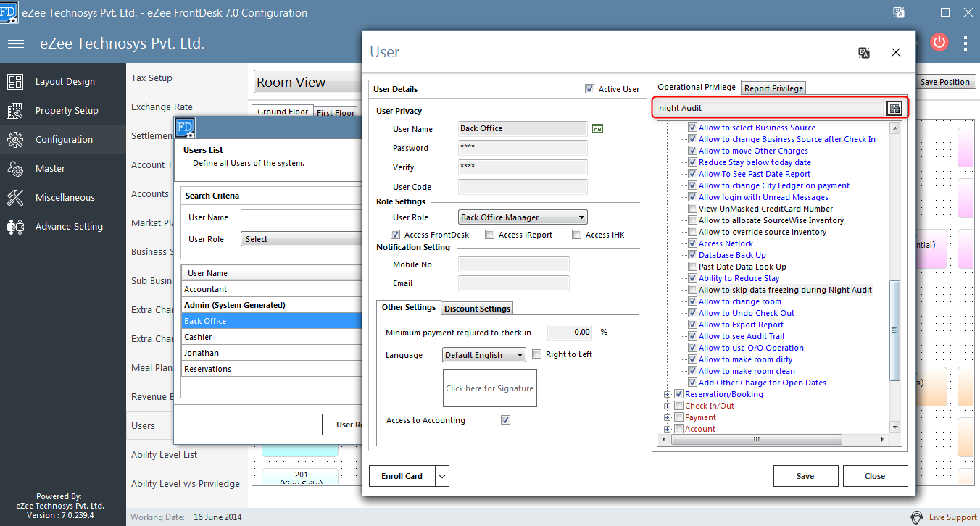Select the Cashier row in Users List
The height and width of the screenshot is (526, 980).
coord(271,337)
